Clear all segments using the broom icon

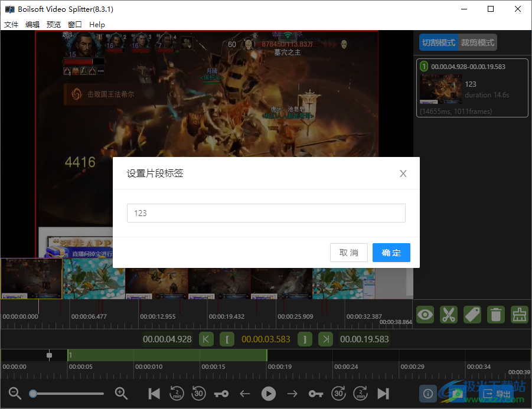(520, 315)
